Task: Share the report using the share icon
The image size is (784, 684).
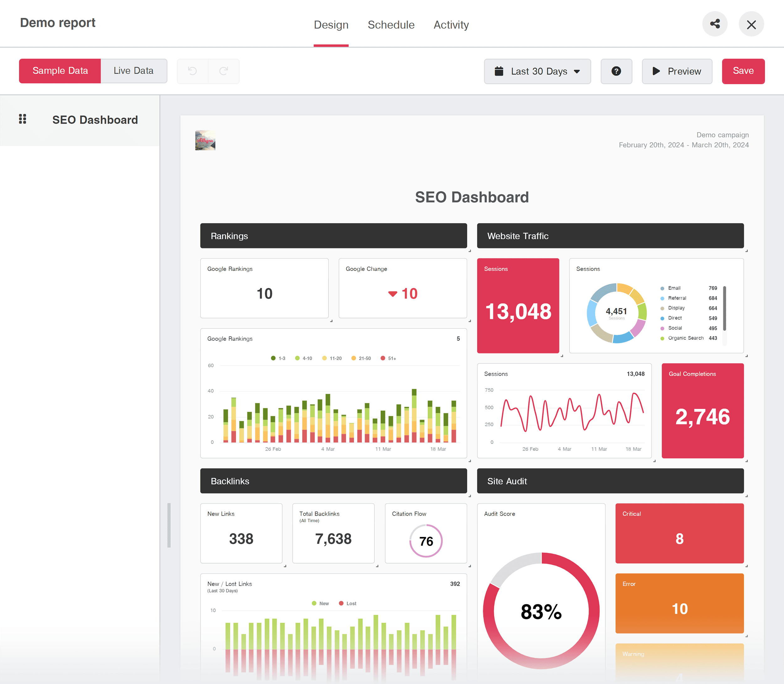Action: pyautogui.click(x=714, y=24)
